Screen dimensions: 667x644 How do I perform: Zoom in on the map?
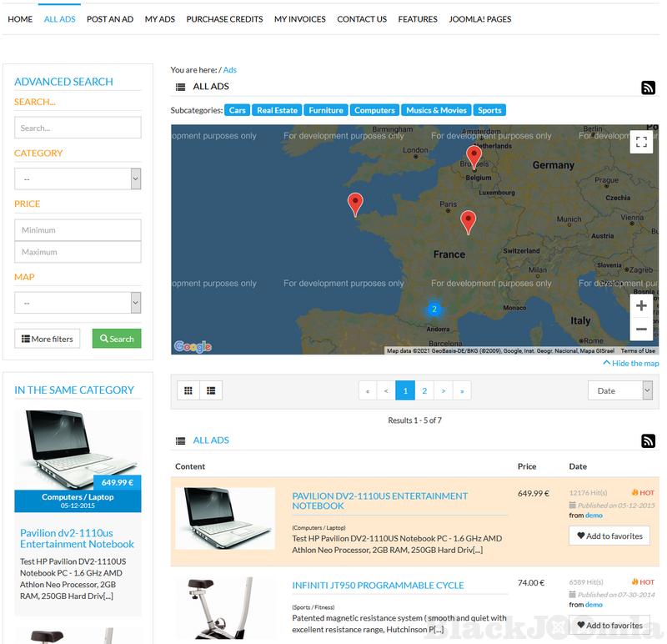[641, 306]
